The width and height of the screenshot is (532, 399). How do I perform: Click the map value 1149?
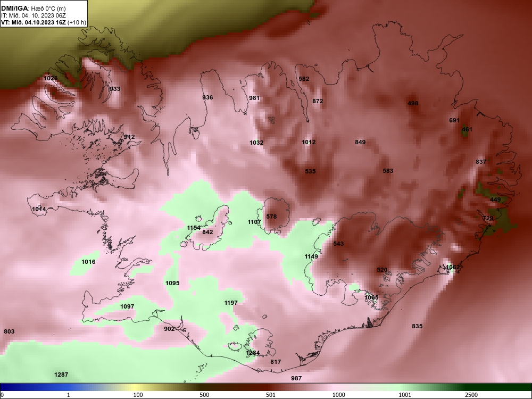(x=311, y=256)
